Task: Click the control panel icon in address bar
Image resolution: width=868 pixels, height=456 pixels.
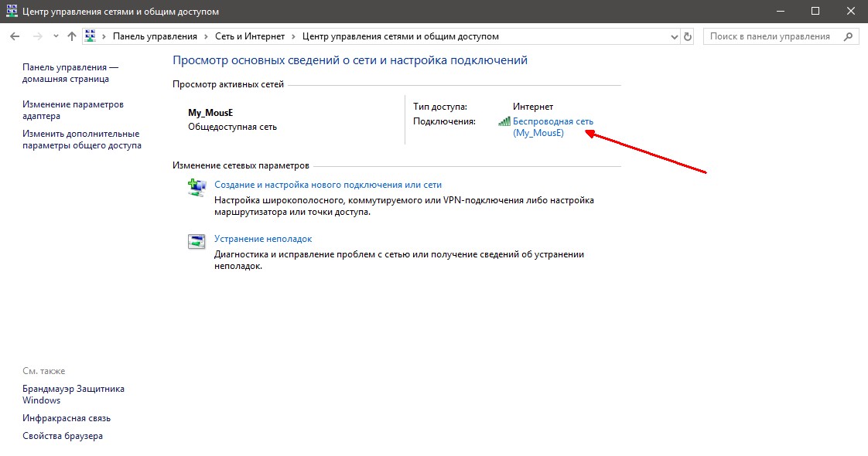Action: click(91, 36)
